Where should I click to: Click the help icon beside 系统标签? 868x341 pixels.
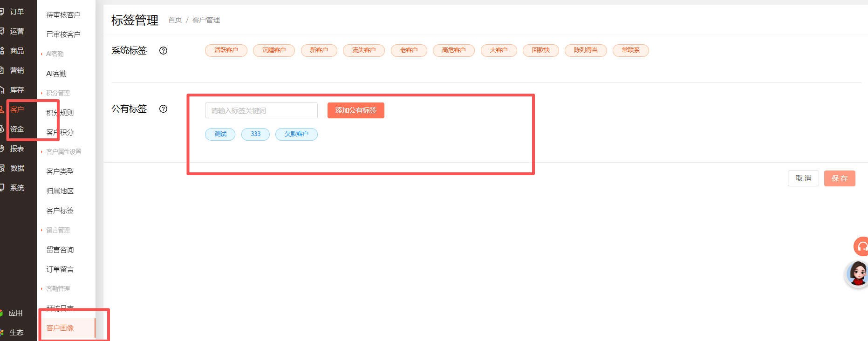[x=163, y=51]
